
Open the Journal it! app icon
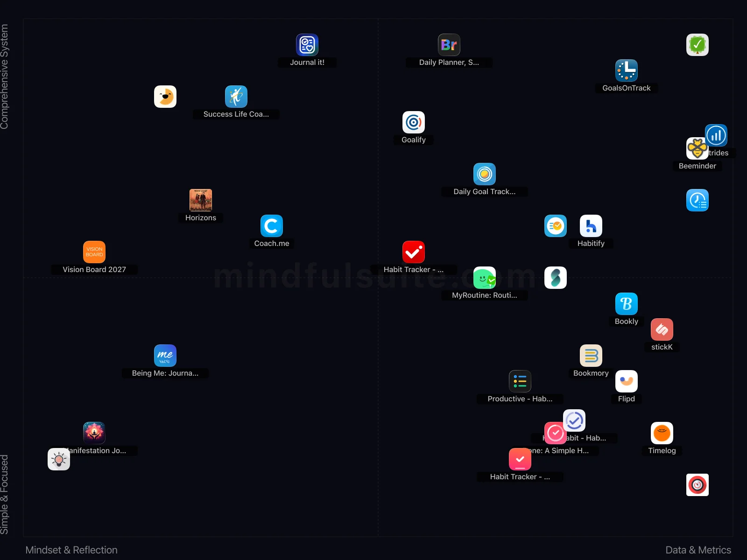coord(307,45)
